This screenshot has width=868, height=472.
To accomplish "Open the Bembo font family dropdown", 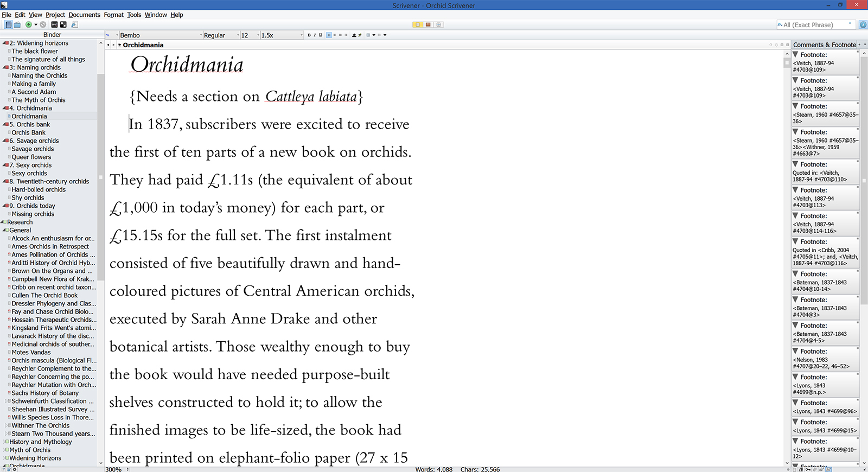I will (160, 35).
